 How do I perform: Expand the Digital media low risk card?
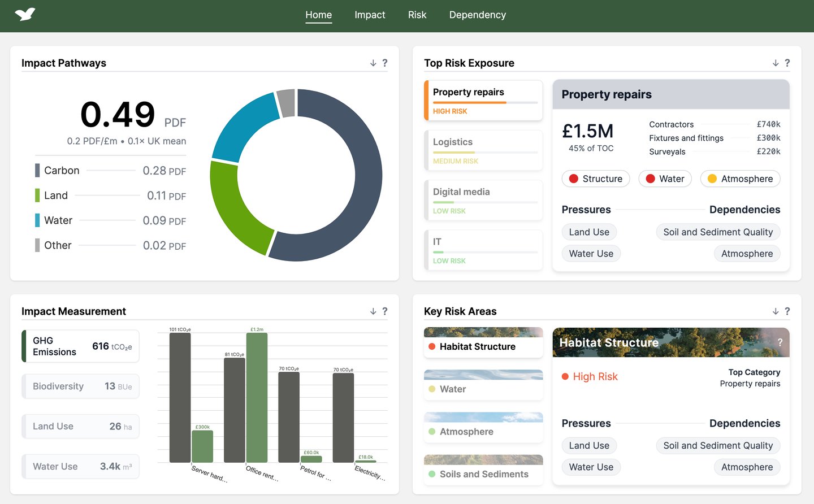pos(483,200)
